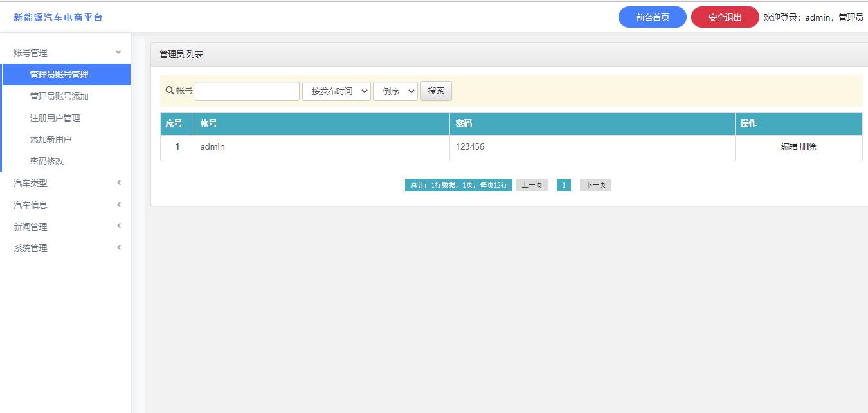Screen dimensions: 868x413
Task: Click 编辑 link for admin row
Action: [x=789, y=146]
